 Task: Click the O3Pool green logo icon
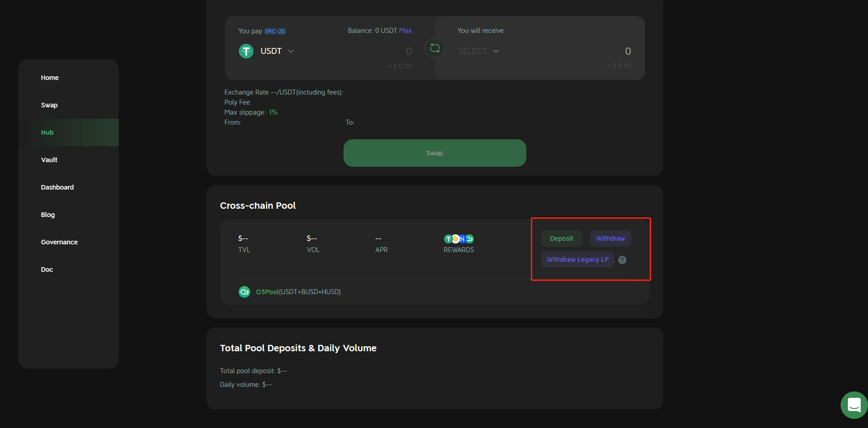click(x=244, y=292)
